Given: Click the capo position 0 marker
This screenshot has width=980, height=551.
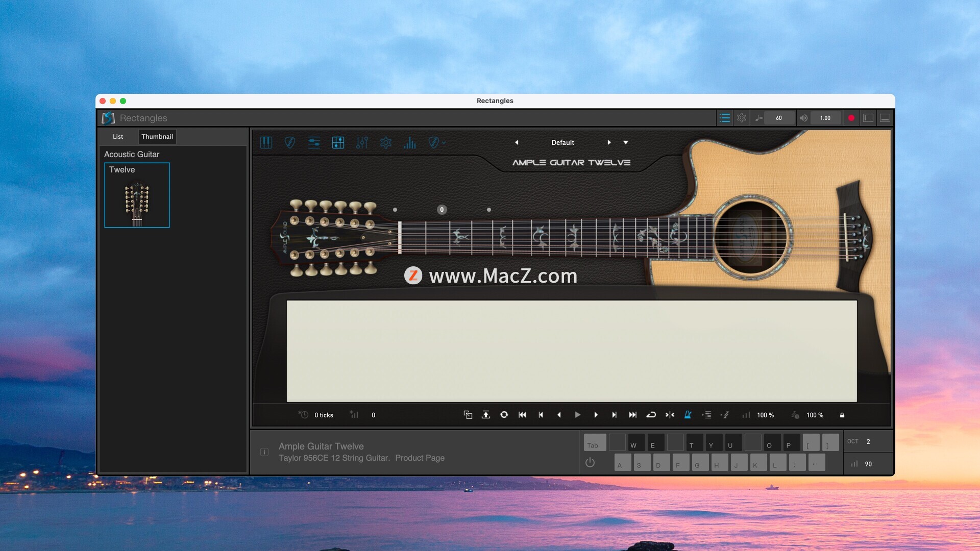Looking at the screenshot, I should [x=442, y=210].
